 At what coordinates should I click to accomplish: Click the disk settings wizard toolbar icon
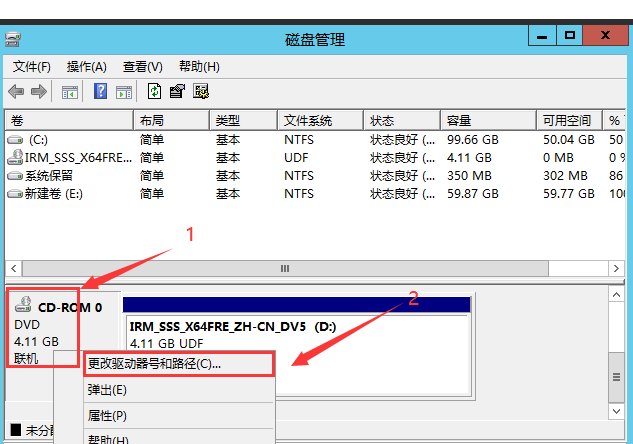point(201,91)
